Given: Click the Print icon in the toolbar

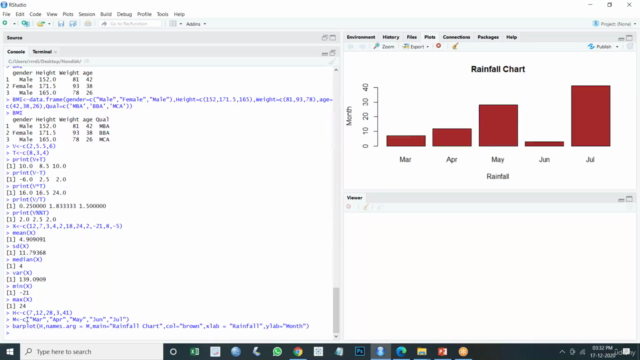Looking at the screenshot, I should 88,24.
